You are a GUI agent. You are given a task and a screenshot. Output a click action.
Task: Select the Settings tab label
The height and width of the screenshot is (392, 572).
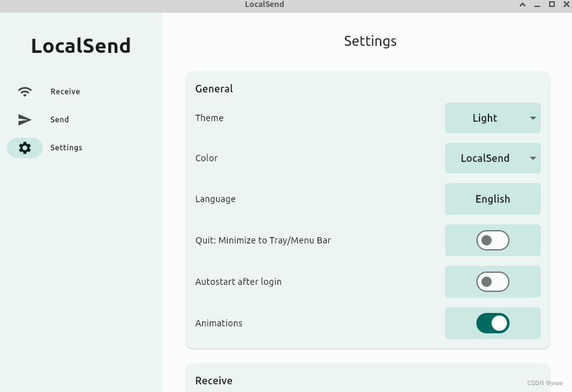[66, 148]
